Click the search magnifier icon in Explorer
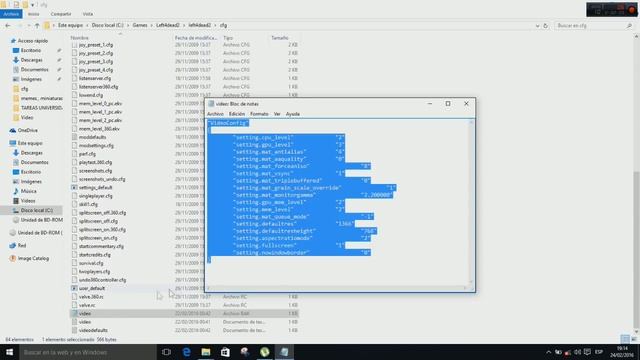This screenshot has height=360, width=640. (x=629, y=26)
